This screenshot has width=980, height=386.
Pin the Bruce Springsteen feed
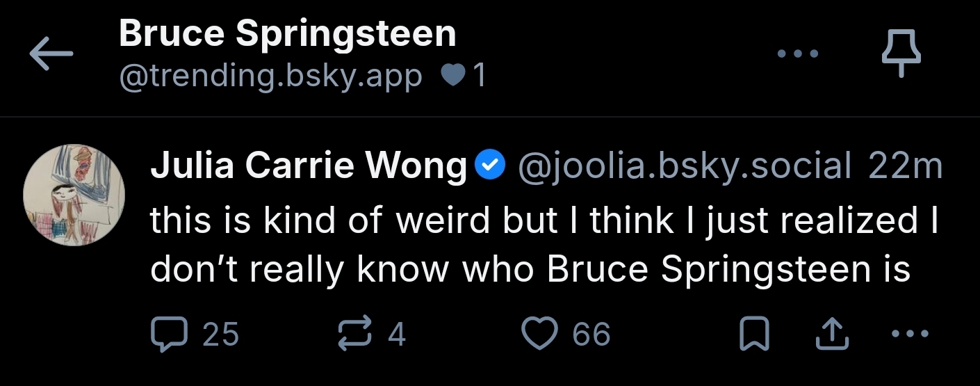(900, 54)
